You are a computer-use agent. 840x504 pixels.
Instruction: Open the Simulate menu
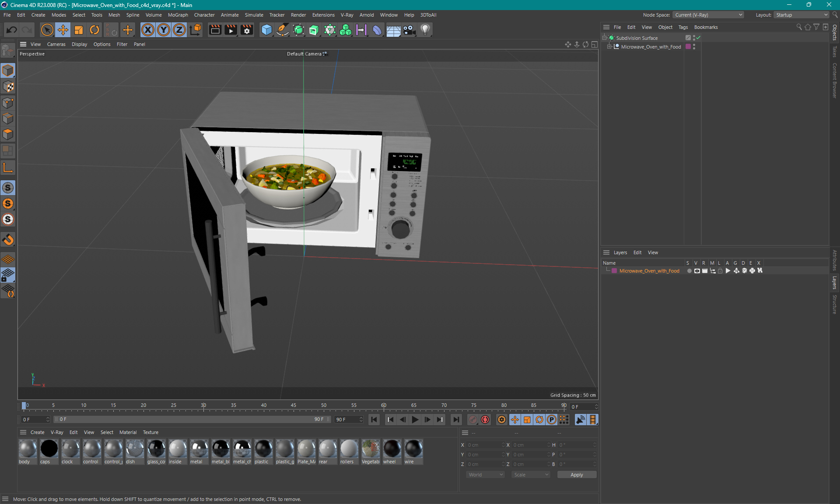tap(254, 15)
